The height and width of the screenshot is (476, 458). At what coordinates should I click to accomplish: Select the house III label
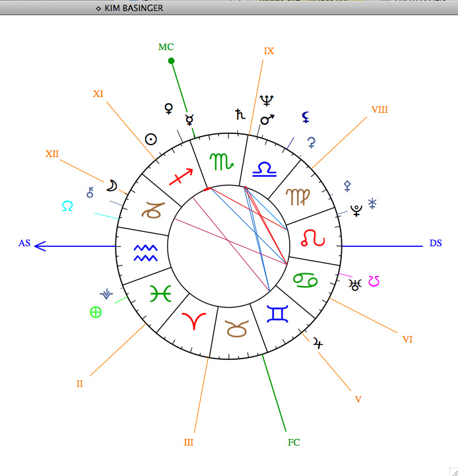click(189, 442)
